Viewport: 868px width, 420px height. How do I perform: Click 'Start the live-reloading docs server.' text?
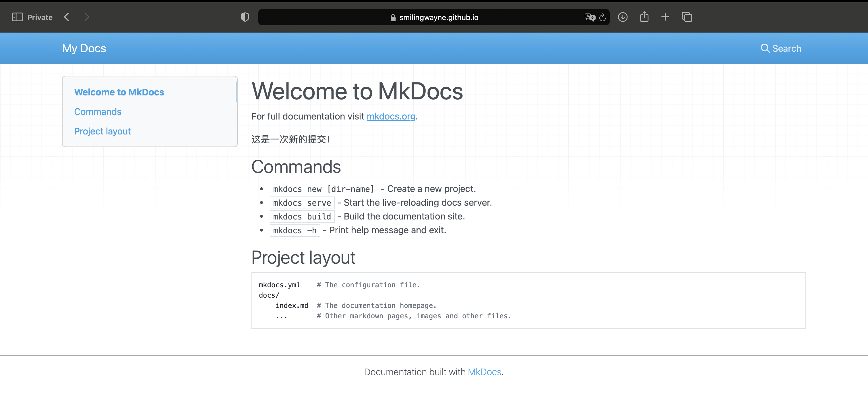[418, 203]
